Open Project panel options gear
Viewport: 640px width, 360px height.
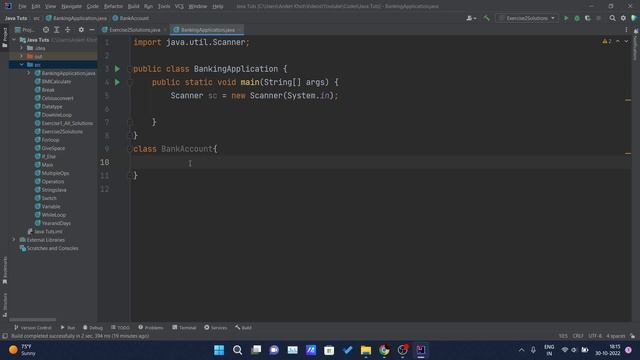pyautogui.click(x=81, y=30)
